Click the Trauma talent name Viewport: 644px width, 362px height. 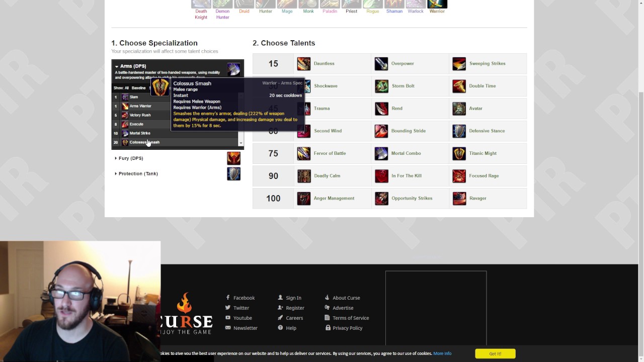[x=322, y=109]
